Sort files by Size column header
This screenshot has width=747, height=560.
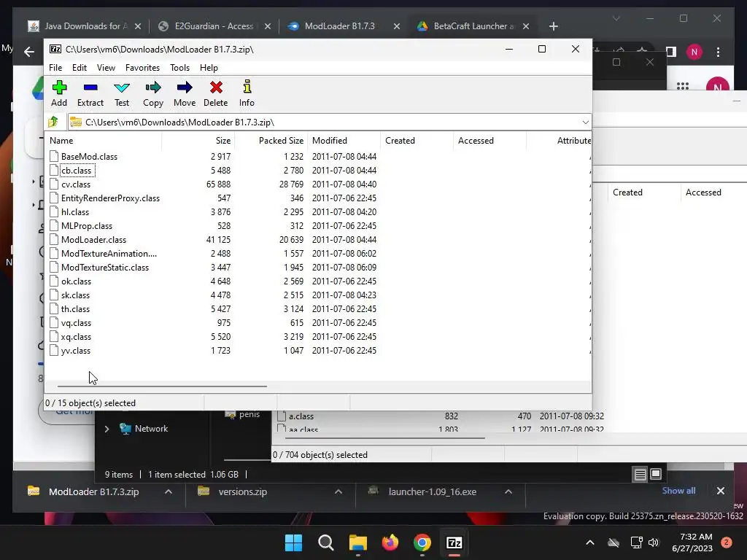click(x=198, y=141)
